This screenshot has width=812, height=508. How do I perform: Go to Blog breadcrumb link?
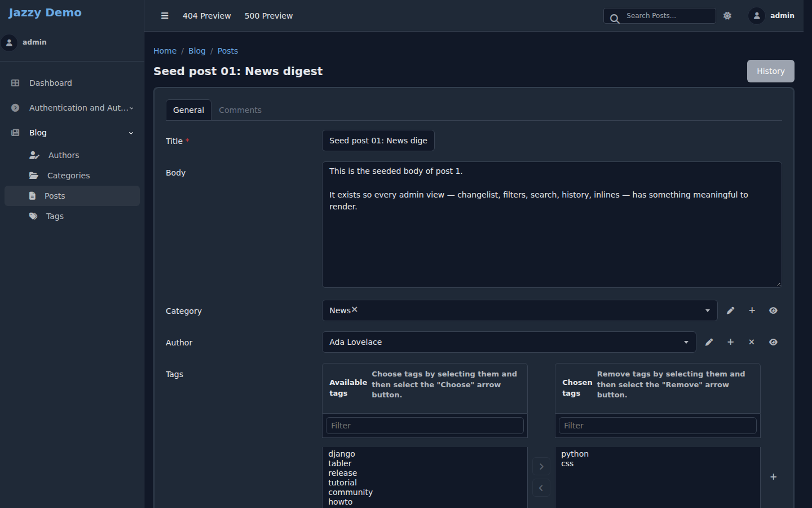tap(197, 51)
